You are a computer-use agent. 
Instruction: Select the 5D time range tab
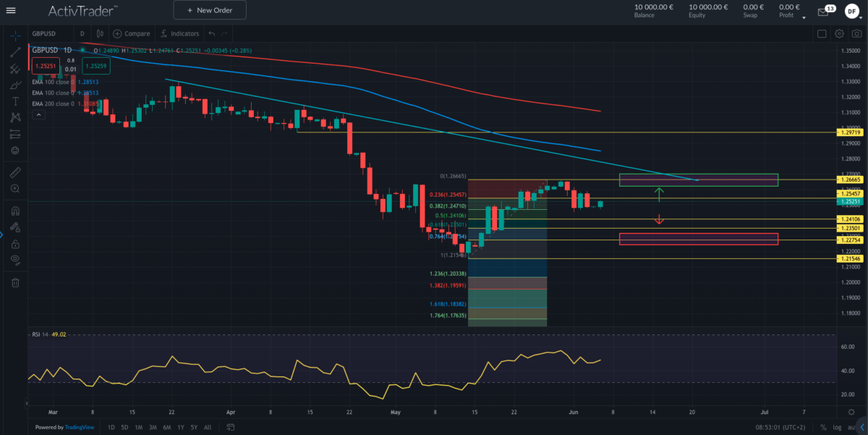pos(124,427)
